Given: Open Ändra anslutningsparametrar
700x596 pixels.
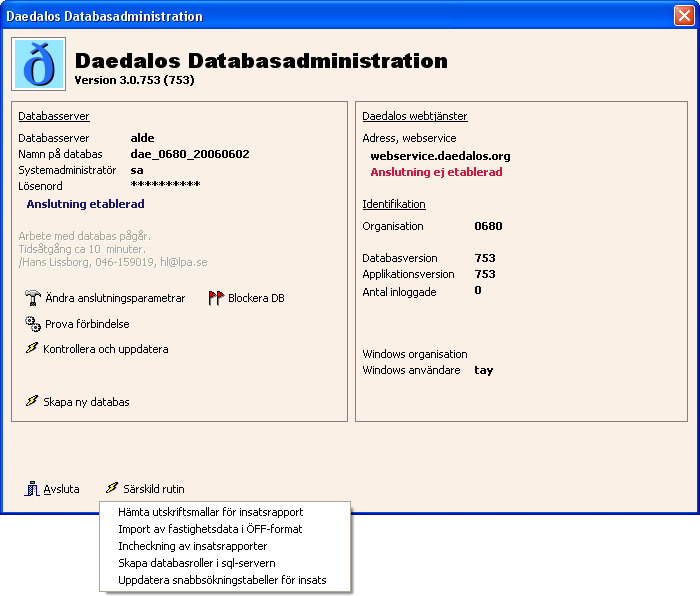Looking at the screenshot, I should point(115,298).
